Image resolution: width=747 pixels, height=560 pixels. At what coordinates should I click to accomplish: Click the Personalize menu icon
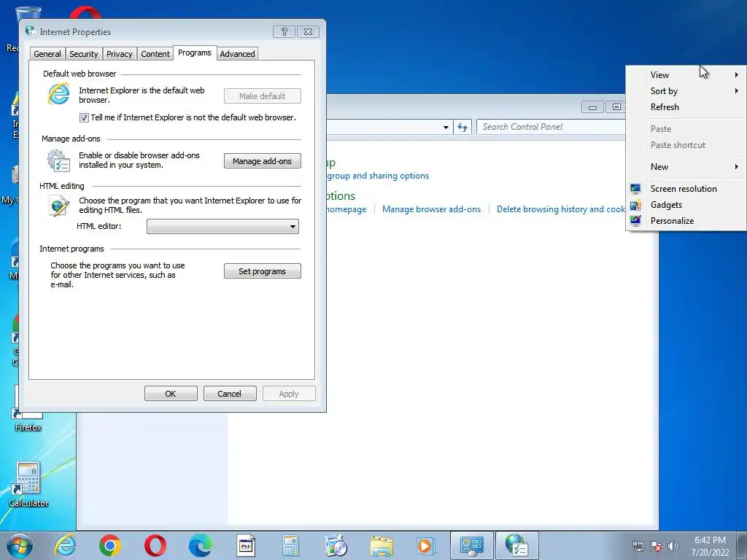point(635,220)
